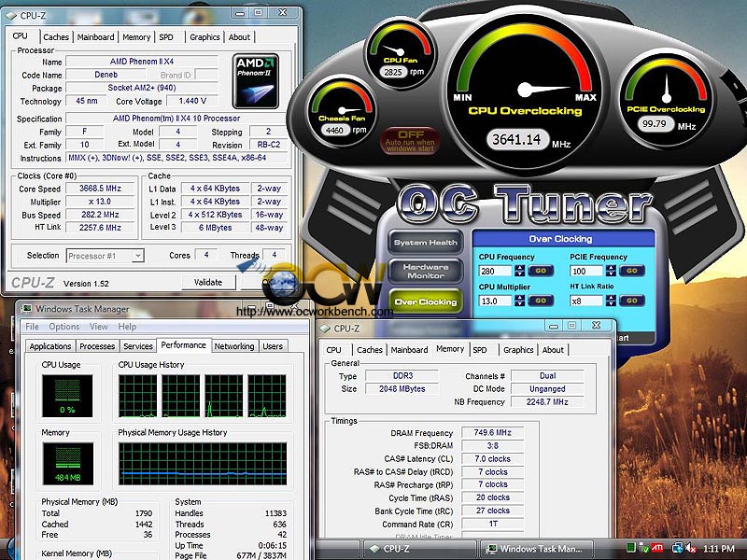This screenshot has width=747, height=560.
Task: Switch to the Processes tab in Task Manager
Action: click(97, 346)
